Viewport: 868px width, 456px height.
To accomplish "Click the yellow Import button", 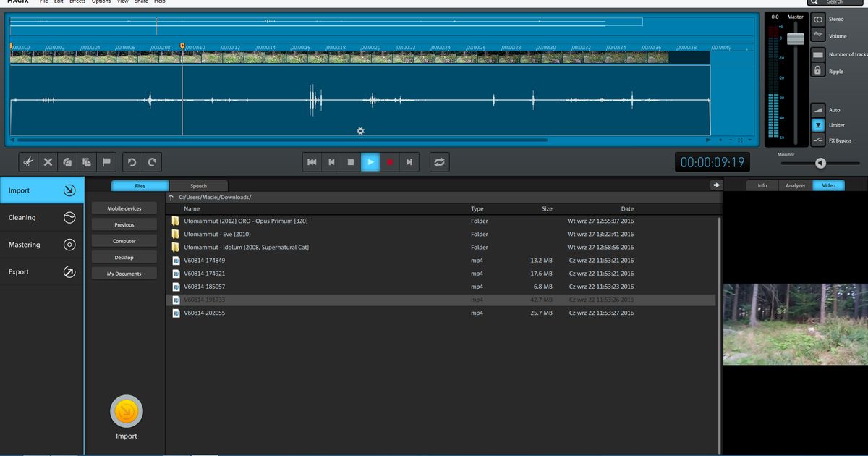I will [126, 411].
